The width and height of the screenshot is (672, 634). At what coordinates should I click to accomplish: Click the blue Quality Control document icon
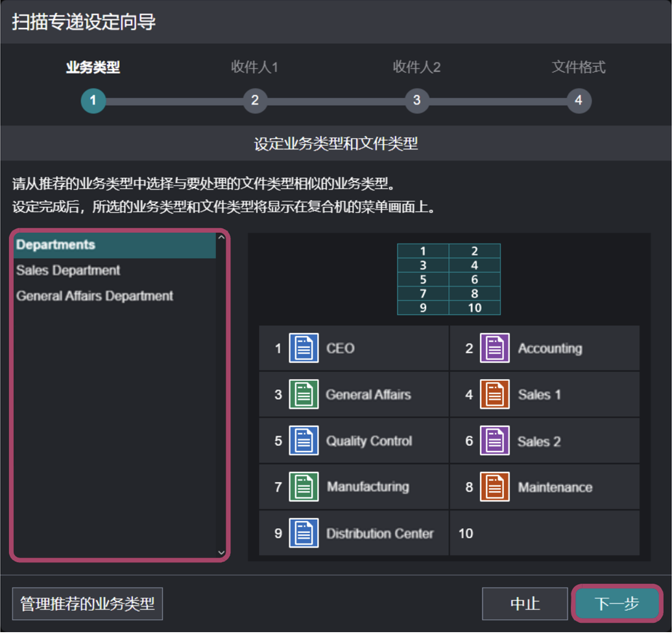pyautogui.click(x=304, y=441)
